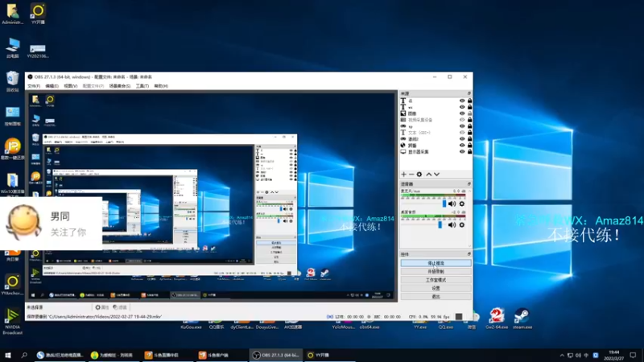The height and width of the screenshot is (362, 644).
Task: Mute the 桌面音频 speaker icon
Action: [452, 225]
